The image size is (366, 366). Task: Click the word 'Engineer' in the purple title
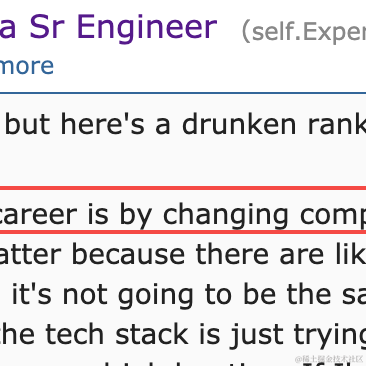147,29
